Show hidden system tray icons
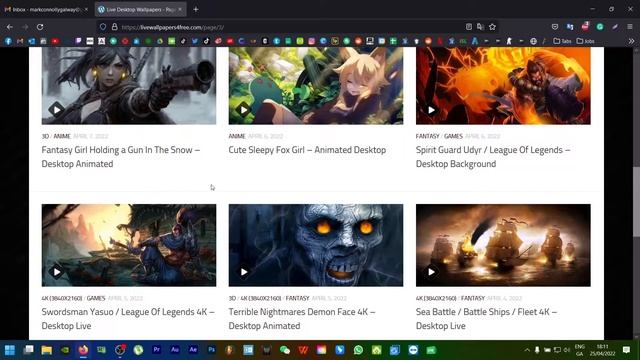Image resolution: width=640 pixels, height=360 pixels. [527, 350]
